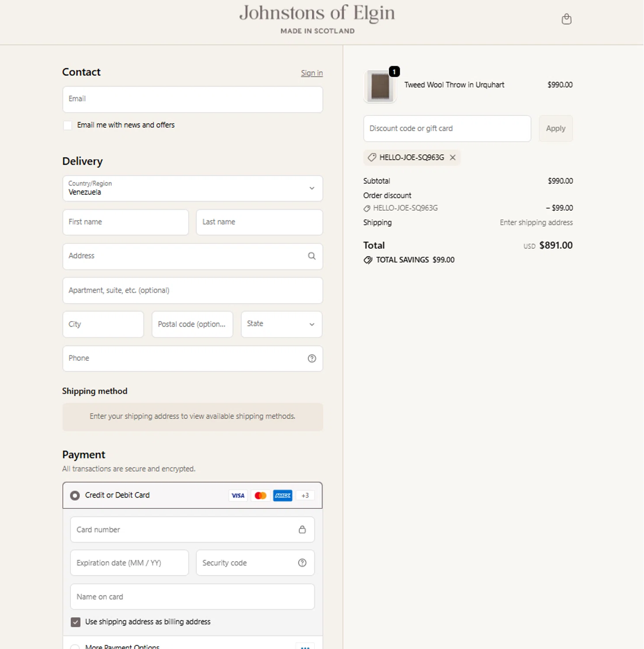The image size is (644, 649).
Task: Focus the Expiration date field
Action: point(129,563)
